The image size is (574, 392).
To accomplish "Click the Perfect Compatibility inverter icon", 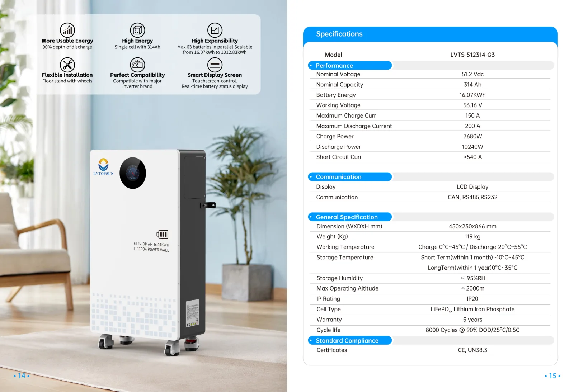I will coord(137,65).
